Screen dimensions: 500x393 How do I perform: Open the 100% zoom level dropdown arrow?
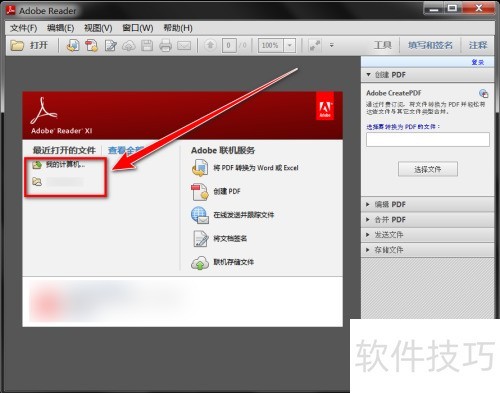(290, 45)
